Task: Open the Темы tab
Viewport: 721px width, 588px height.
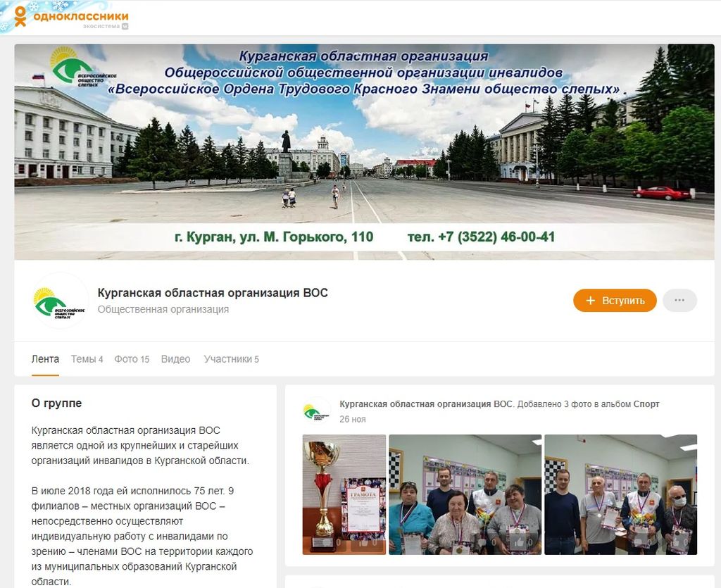Action: pyautogui.click(x=87, y=359)
